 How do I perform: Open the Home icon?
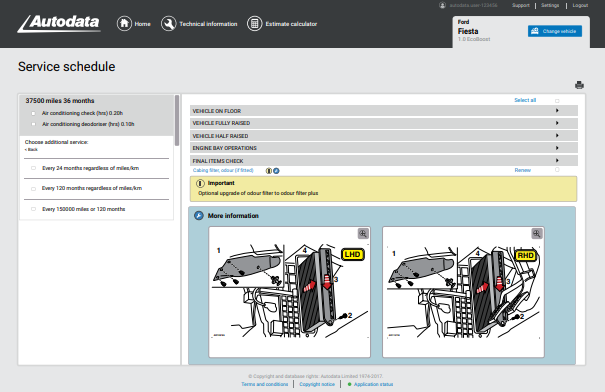point(124,24)
